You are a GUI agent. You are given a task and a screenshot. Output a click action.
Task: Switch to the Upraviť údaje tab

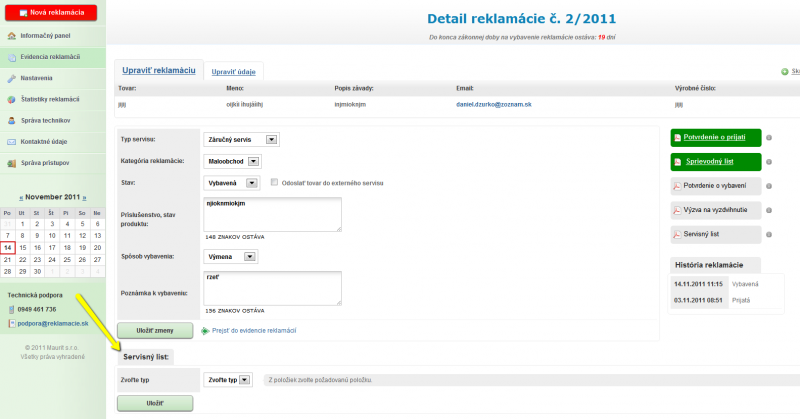(x=230, y=72)
